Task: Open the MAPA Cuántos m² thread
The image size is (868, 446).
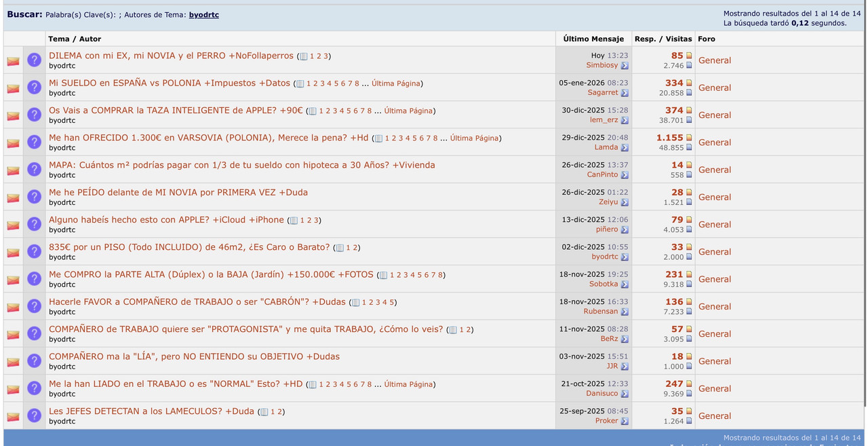Action: [x=242, y=165]
